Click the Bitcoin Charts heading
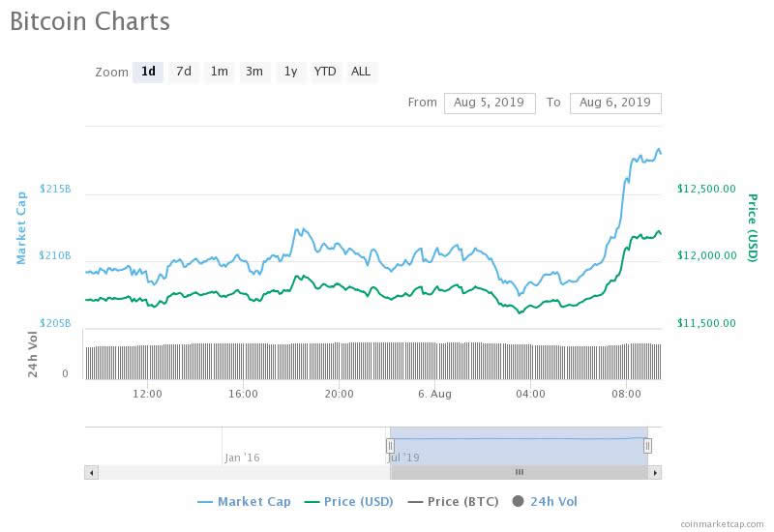The width and height of the screenshot is (774, 532). (90, 21)
